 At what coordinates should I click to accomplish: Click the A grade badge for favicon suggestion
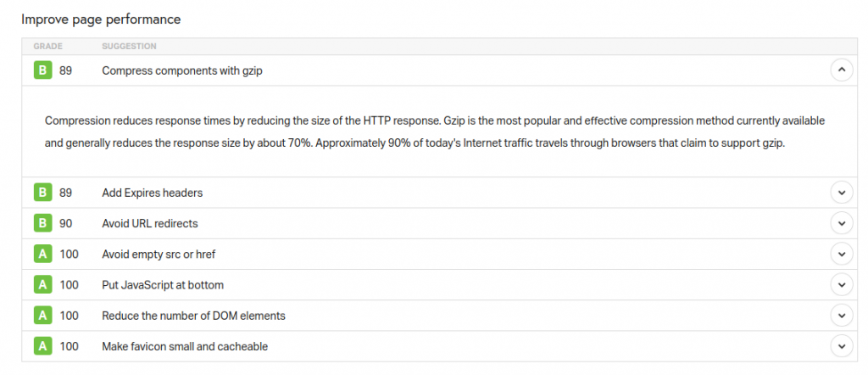pyautogui.click(x=42, y=346)
